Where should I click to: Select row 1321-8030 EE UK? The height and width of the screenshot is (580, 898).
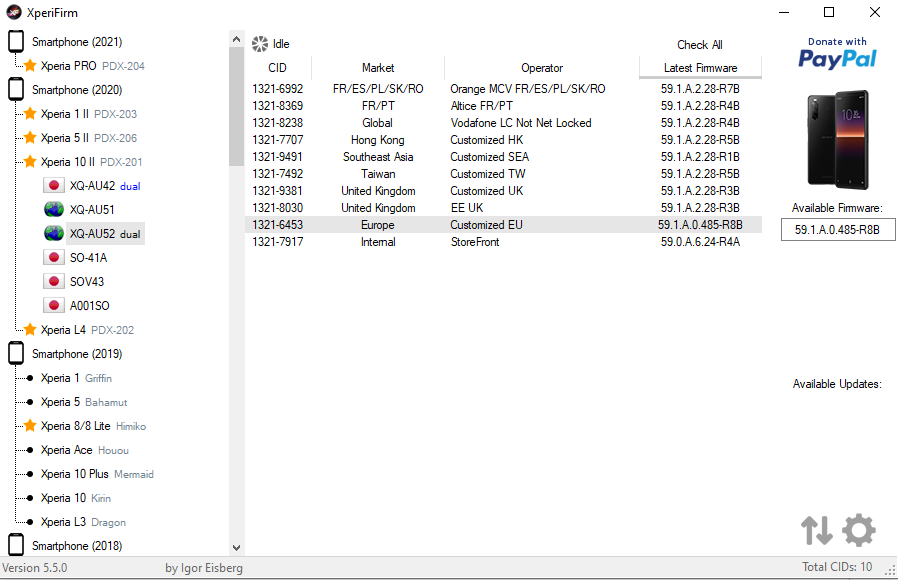point(504,208)
